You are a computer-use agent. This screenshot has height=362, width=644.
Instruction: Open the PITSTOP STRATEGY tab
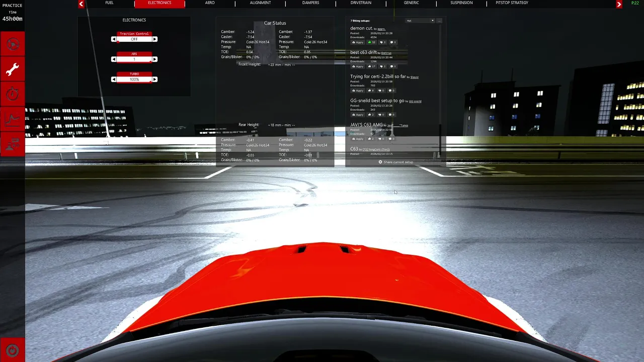tap(512, 3)
